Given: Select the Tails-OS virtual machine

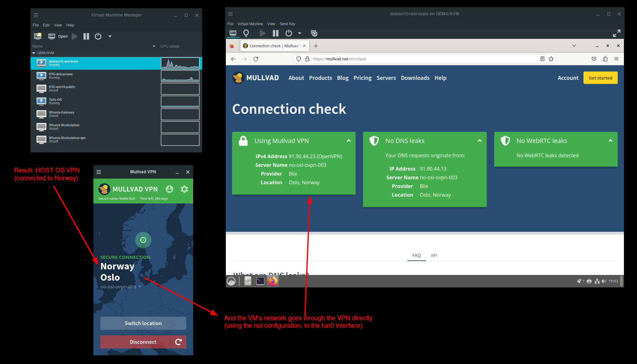Looking at the screenshot, I should pyautogui.click(x=116, y=101).
